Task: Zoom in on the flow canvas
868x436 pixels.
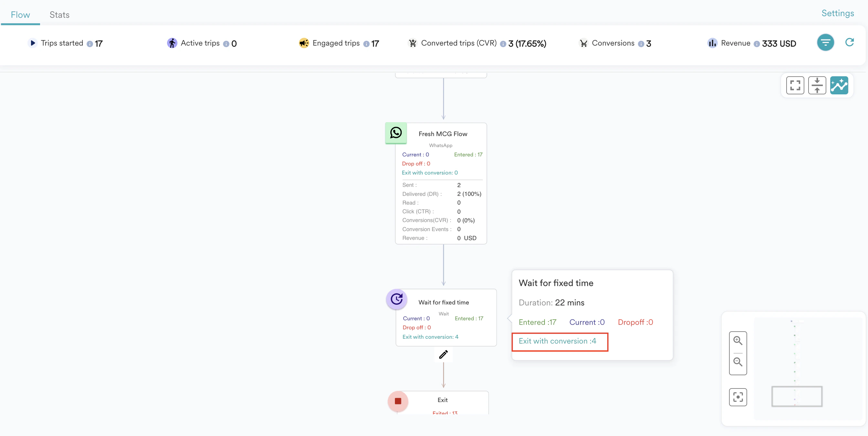Action: 737,341
